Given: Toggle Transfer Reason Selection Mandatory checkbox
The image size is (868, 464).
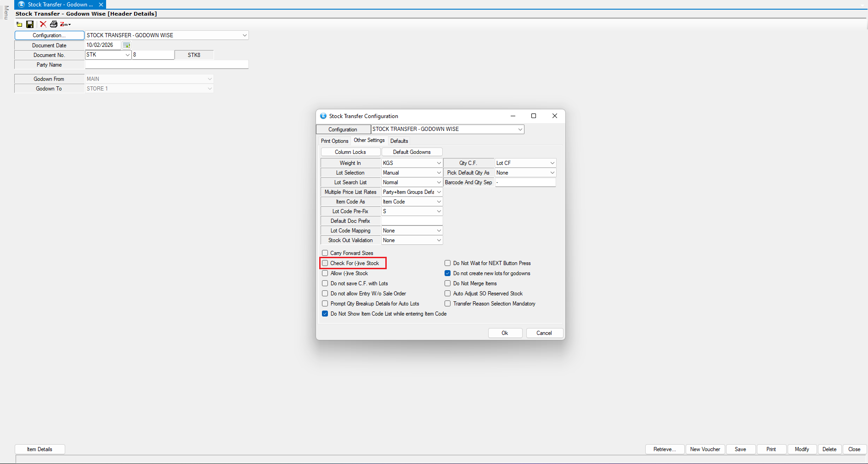Looking at the screenshot, I should coord(448,304).
